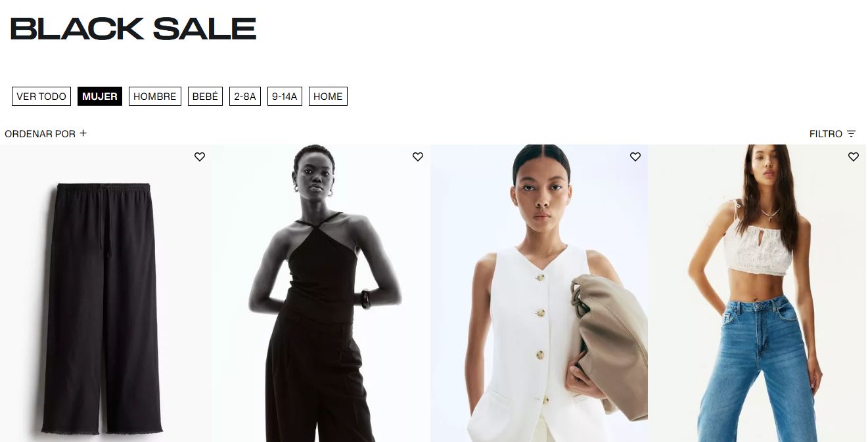View the black halter jumpsuit product
Viewport: 868px width, 442px height.
pyautogui.click(x=321, y=294)
